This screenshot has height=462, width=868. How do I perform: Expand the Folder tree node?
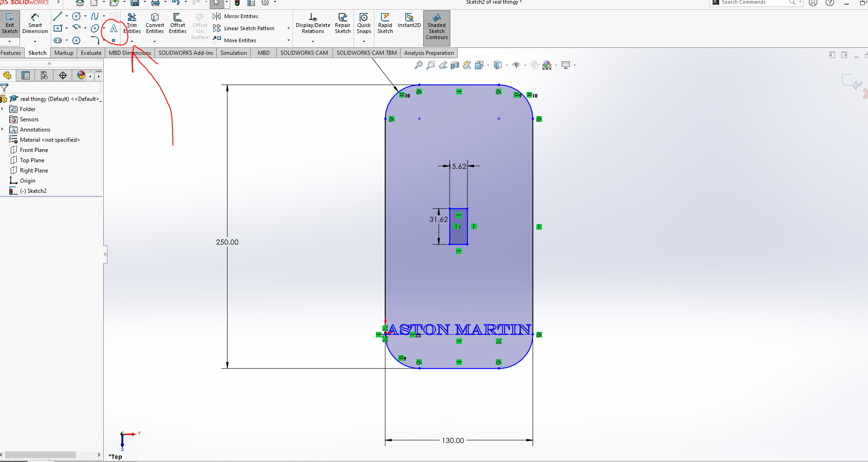point(2,109)
